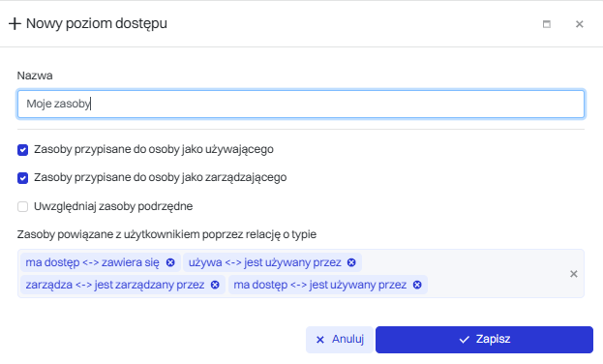This screenshot has width=603, height=364.
Task: Remove 'ma dostęp <-> jest używany przez' tag
Action: [x=417, y=285]
